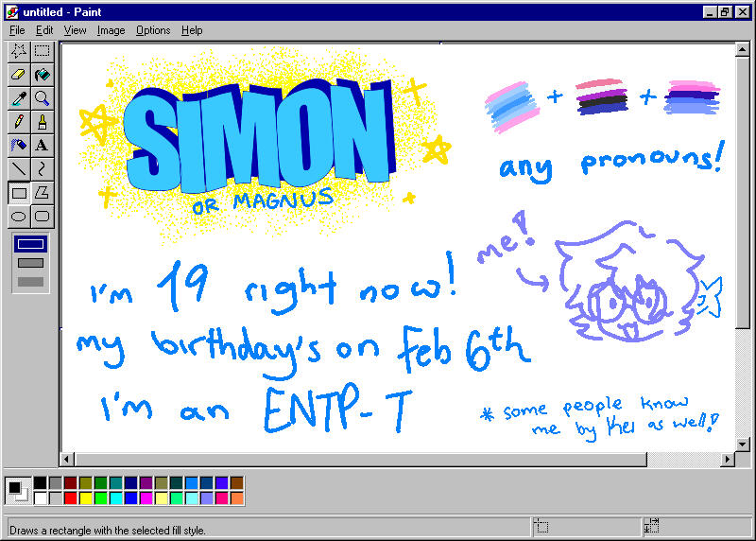Image resolution: width=756 pixels, height=541 pixels.
Task: Activate the Pick Color eyedropper tool
Action: pyautogui.click(x=19, y=98)
